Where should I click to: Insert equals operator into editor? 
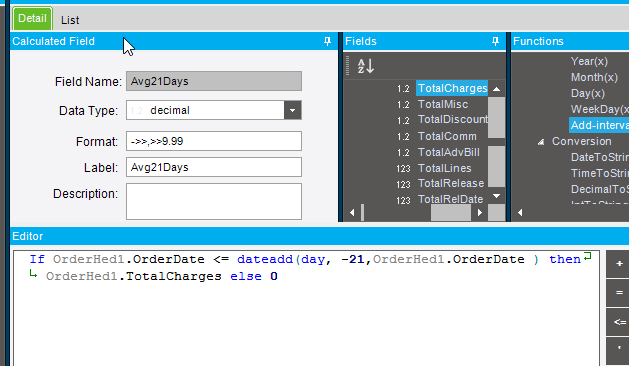pyautogui.click(x=618, y=293)
